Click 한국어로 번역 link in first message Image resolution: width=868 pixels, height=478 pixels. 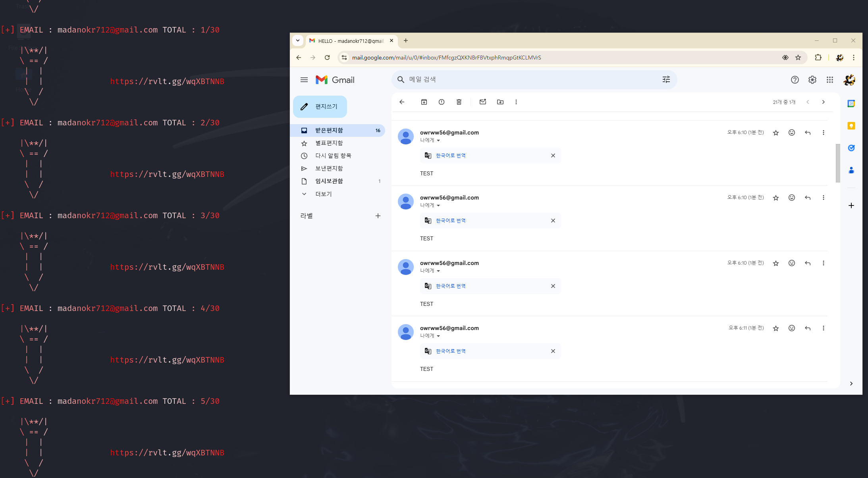click(x=451, y=155)
